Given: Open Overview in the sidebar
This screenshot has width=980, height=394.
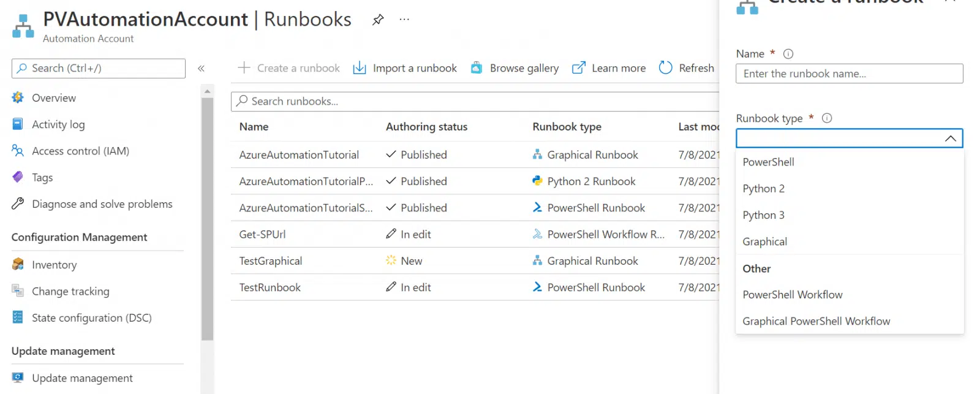Looking at the screenshot, I should pyautogui.click(x=54, y=97).
